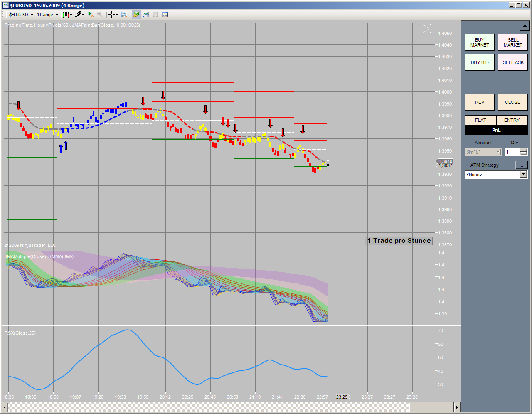Toggle the chart trader panel icon
This screenshot has width=532, height=414.
click(136, 15)
